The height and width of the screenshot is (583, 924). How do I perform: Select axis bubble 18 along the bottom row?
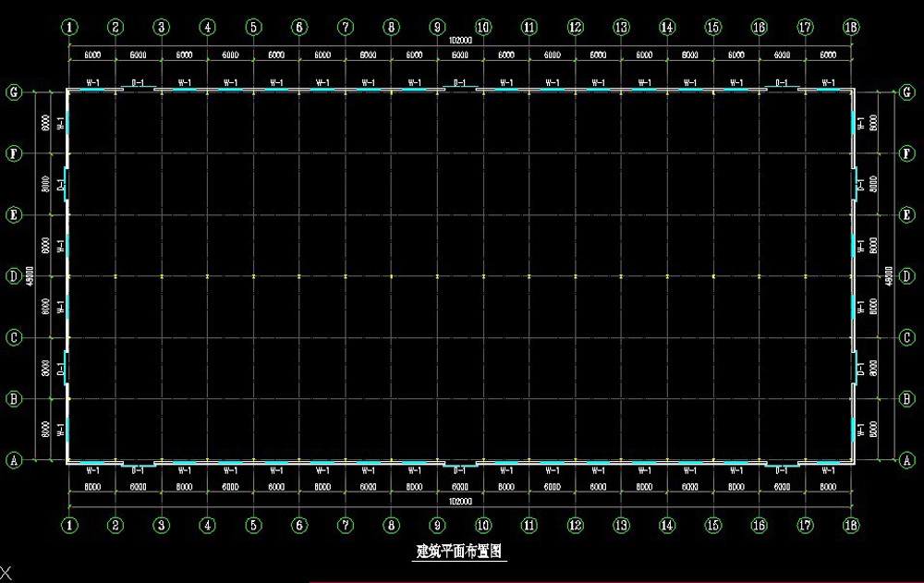tap(851, 525)
